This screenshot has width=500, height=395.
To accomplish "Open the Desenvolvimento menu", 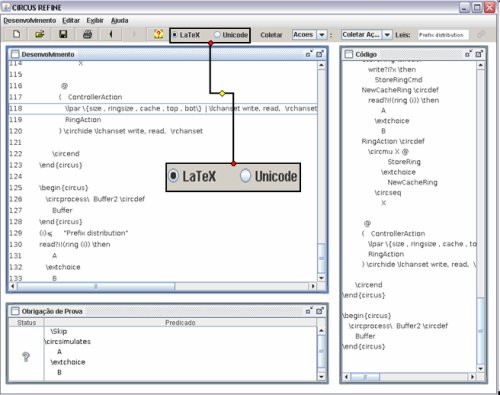I will [x=30, y=21].
